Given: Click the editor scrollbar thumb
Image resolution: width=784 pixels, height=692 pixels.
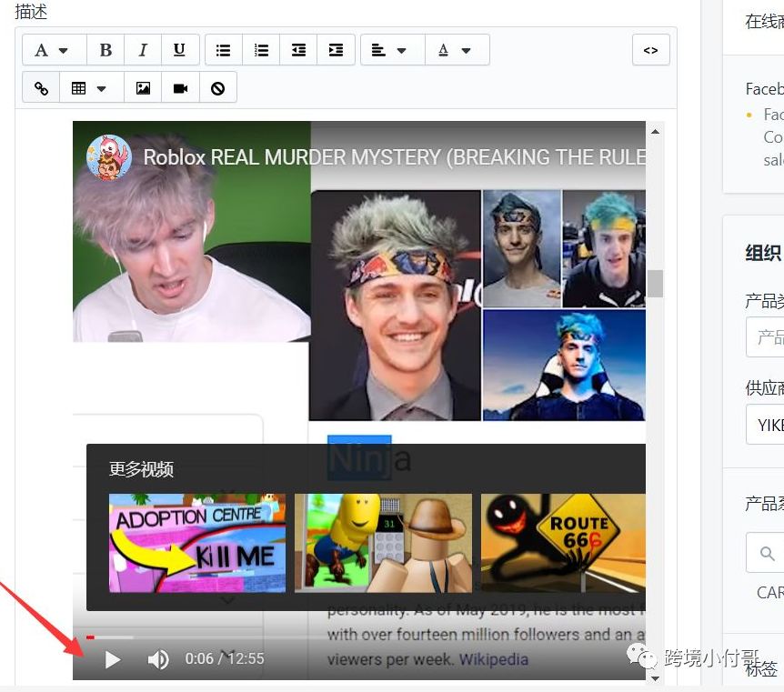Looking at the screenshot, I should 655,284.
